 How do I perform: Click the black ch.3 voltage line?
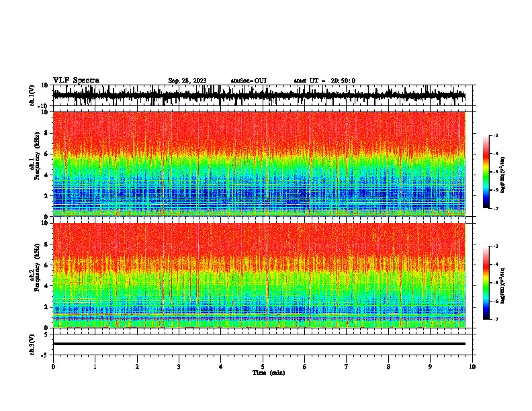259,344
